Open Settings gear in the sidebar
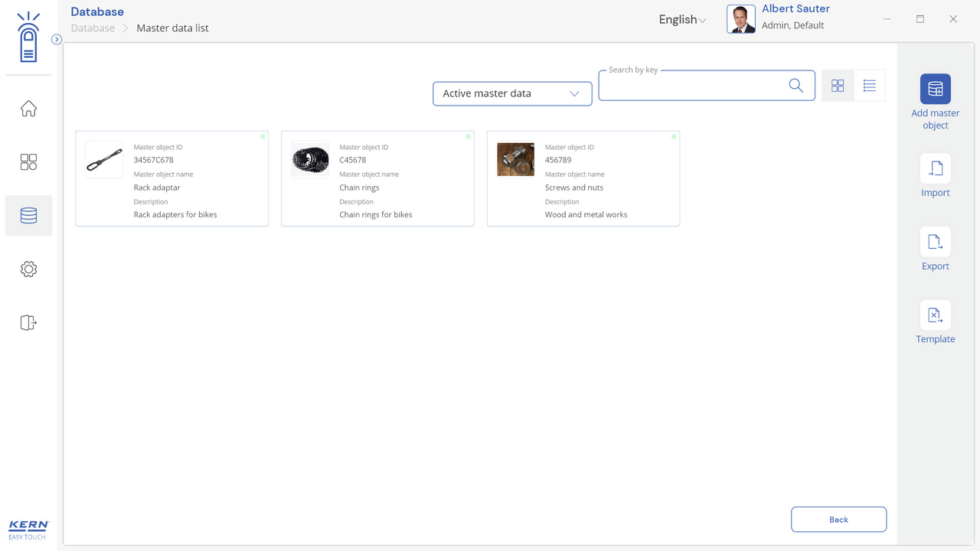Image resolution: width=980 pixels, height=551 pixels. tap(28, 269)
